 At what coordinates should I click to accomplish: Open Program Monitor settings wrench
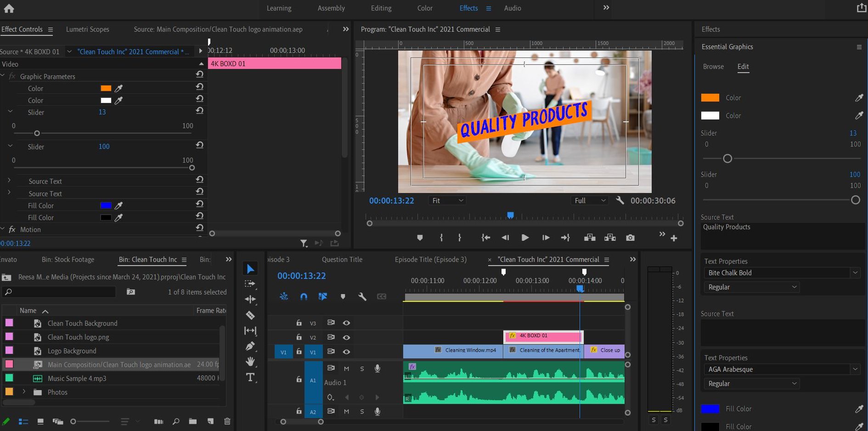(620, 200)
